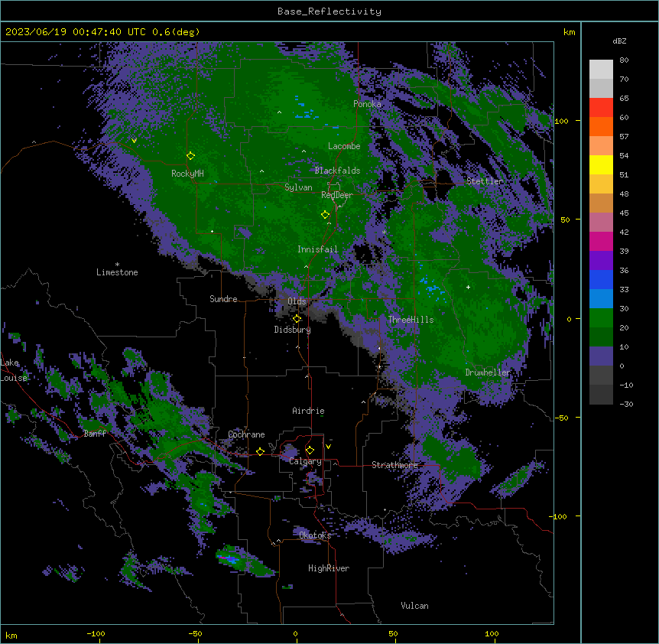This screenshot has width=659, height=644.
Task: Click the yellow diamond marker above Didsbury
Action: [297, 318]
